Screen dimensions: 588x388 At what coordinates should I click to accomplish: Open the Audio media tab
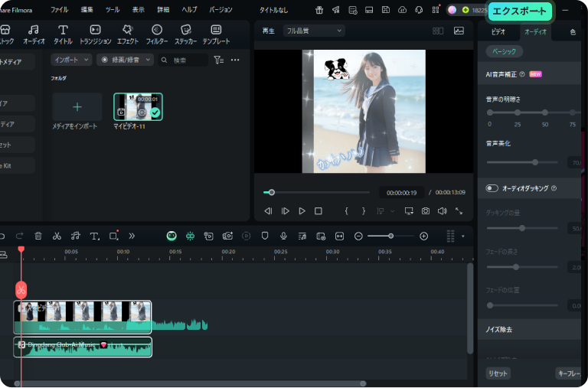point(34,34)
